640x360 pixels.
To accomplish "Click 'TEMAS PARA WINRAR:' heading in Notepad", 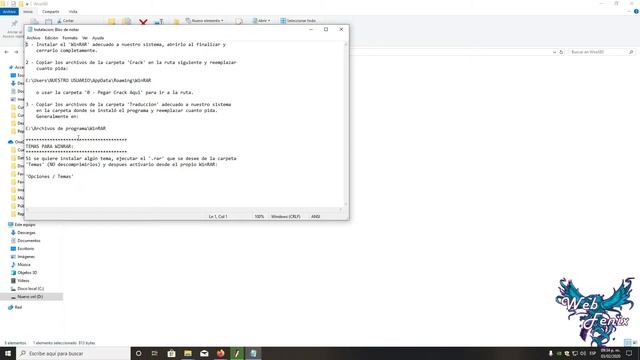I will pos(49,146).
